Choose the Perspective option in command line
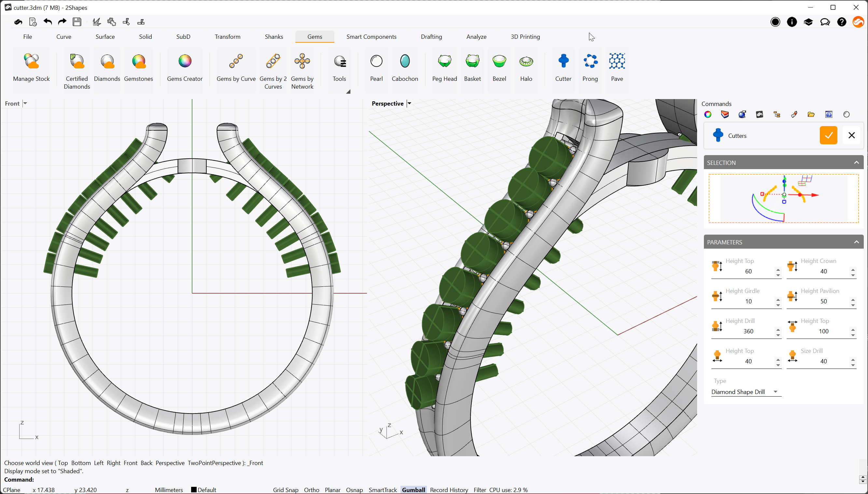868x494 pixels. [x=170, y=463]
